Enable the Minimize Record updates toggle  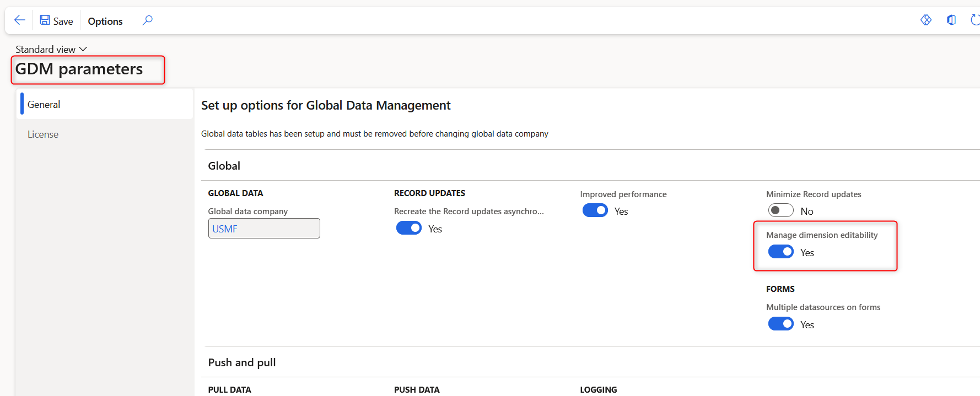click(x=780, y=210)
